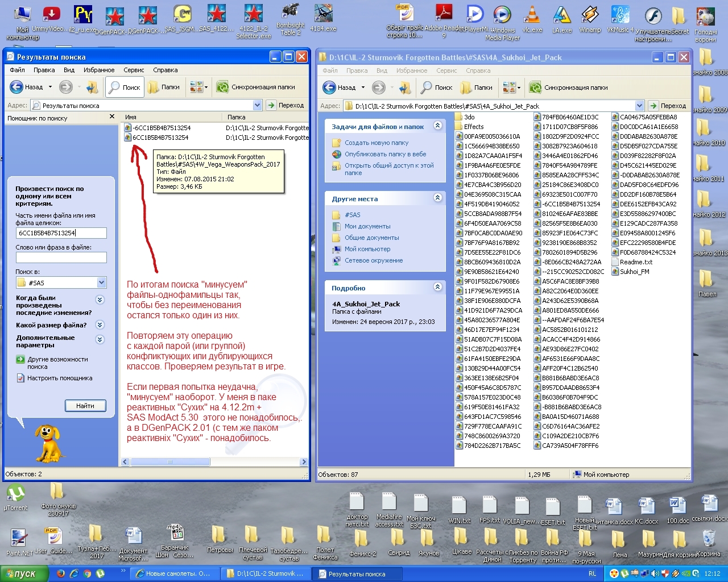Click the file name search input field
Image resolution: width=728 pixels, height=582 pixels.
coord(61,233)
